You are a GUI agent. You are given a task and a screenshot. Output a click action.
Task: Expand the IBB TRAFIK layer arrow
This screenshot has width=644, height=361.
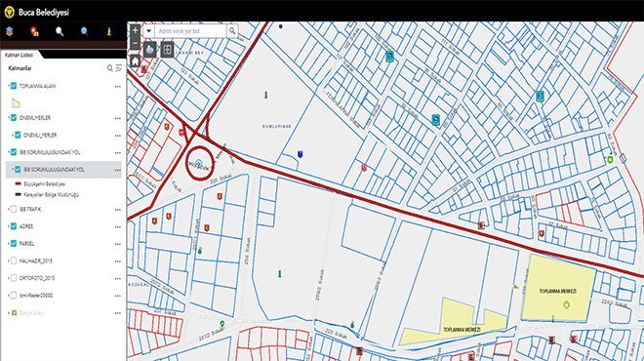tap(8, 209)
